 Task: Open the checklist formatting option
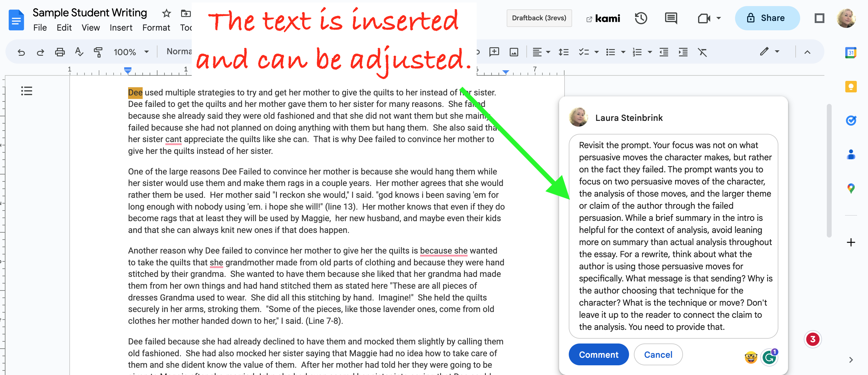584,52
